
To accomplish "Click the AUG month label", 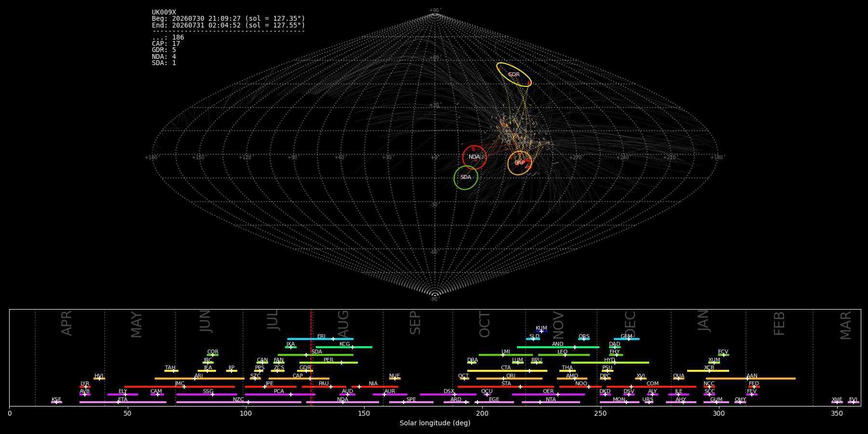I will [343, 323].
